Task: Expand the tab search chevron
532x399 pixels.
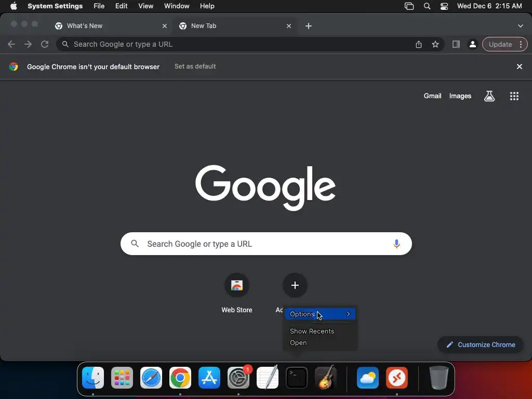Action: point(521,26)
